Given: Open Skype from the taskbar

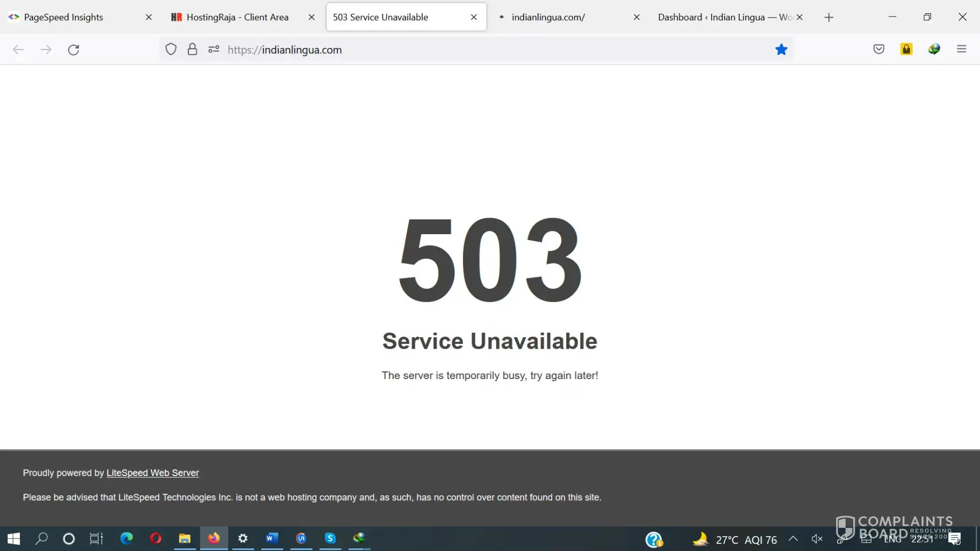Looking at the screenshot, I should pos(330,538).
